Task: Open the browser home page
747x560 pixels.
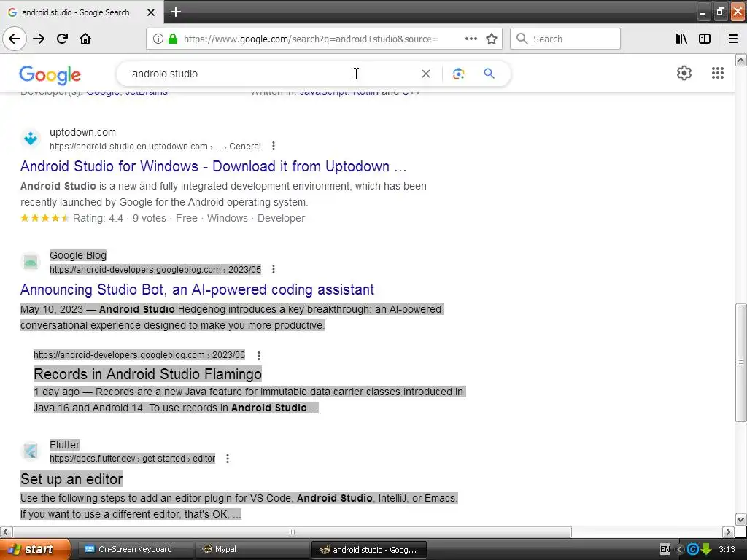Action: tap(85, 39)
